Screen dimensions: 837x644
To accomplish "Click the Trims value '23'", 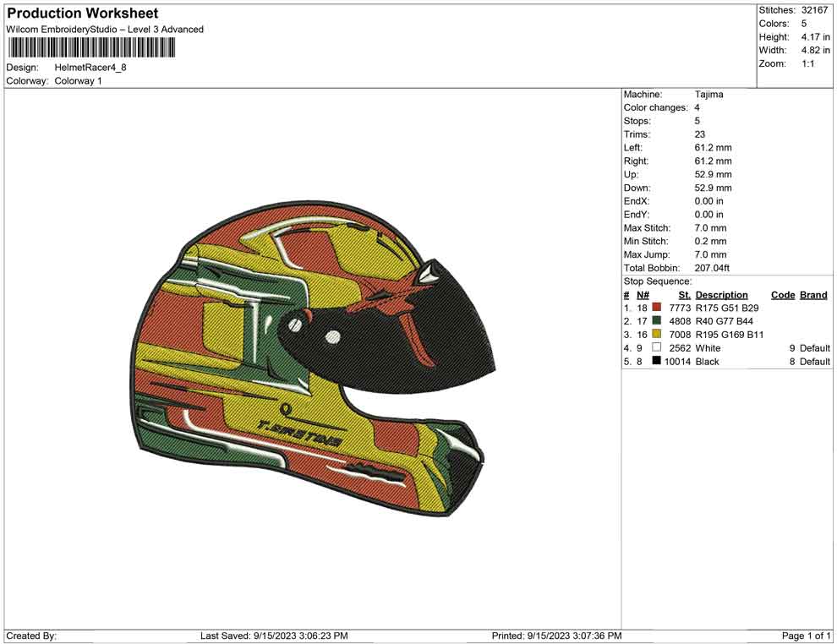I will pyautogui.click(x=700, y=134).
